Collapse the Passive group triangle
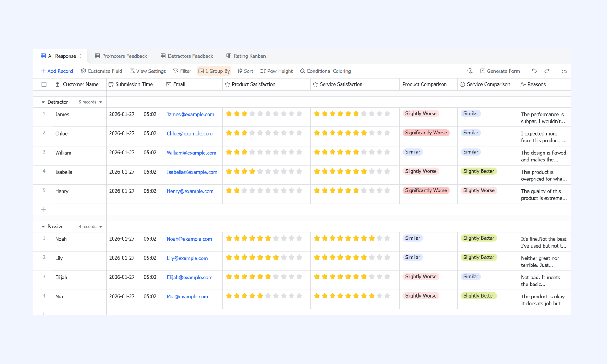607x364 pixels. (x=43, y=227)
